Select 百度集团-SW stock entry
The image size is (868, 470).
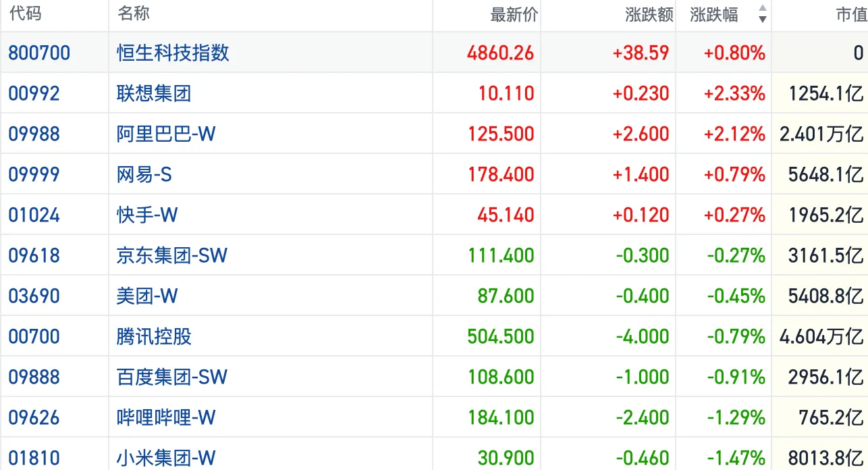click(x=171, y=377)
